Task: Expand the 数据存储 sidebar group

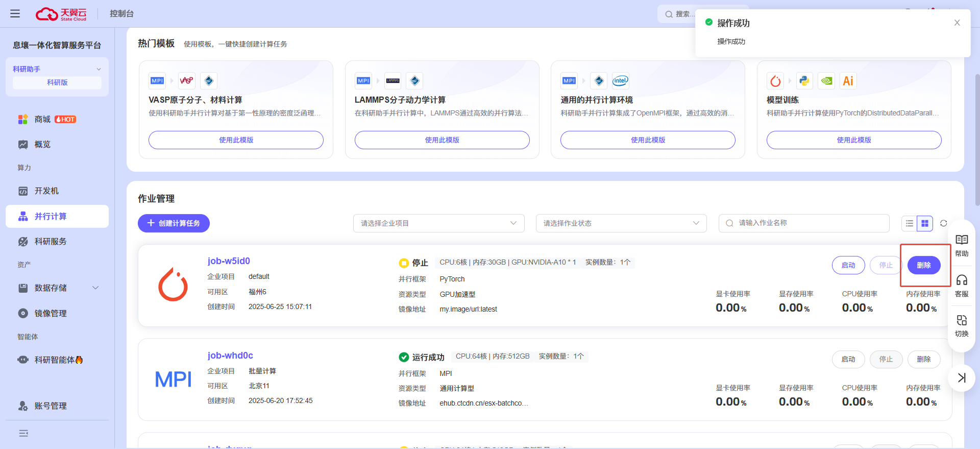Action: 57,288
